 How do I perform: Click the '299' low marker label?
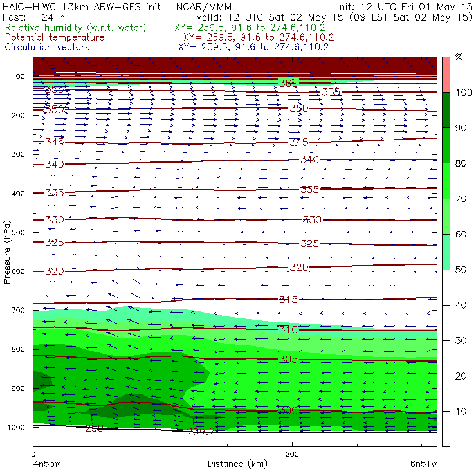(x=94, y=428)
